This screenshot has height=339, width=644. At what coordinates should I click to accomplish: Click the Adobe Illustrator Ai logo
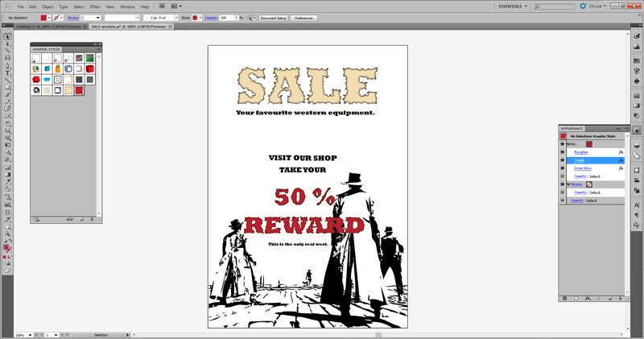[7, 6]
